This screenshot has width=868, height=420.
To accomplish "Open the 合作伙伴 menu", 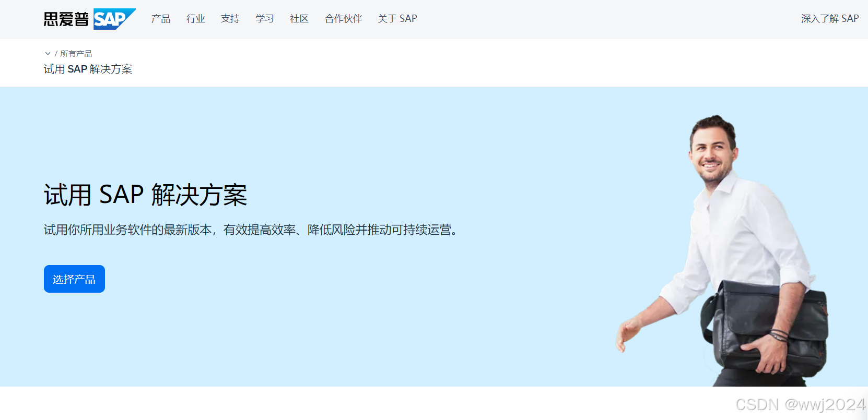I will (x=343, y=19).
